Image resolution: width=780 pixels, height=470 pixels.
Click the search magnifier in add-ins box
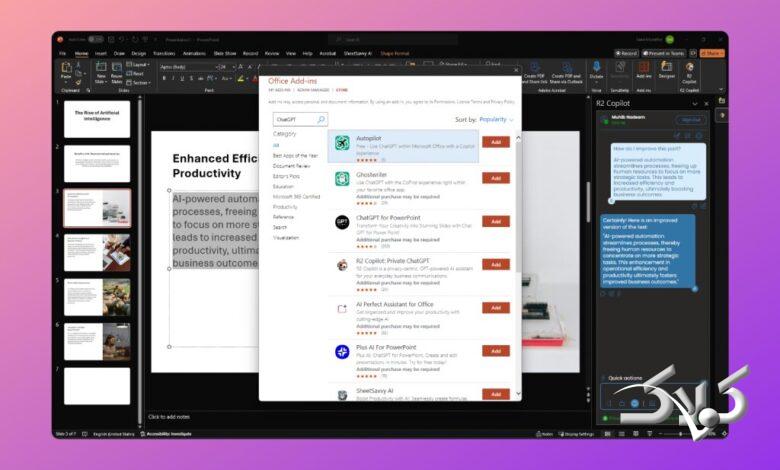(321, 119)
